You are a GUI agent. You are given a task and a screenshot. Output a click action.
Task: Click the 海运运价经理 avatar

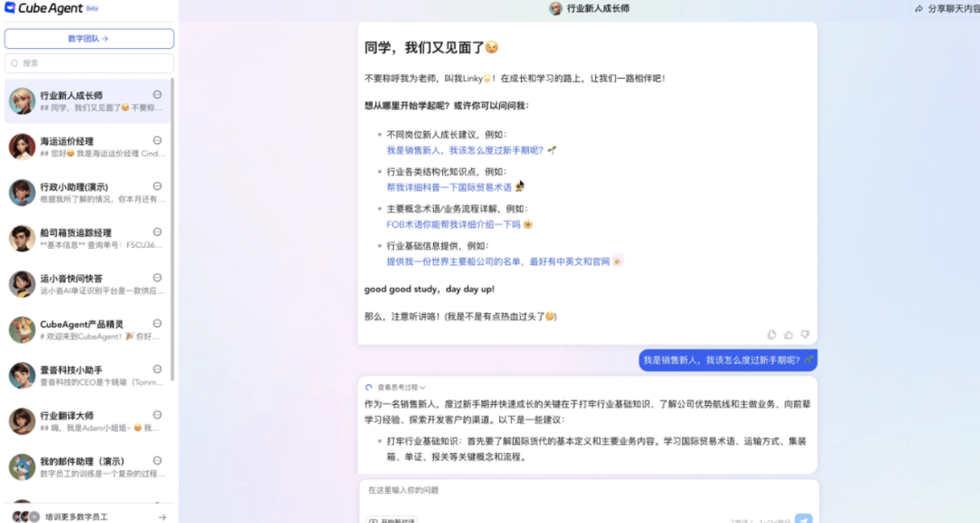[22, 147]
